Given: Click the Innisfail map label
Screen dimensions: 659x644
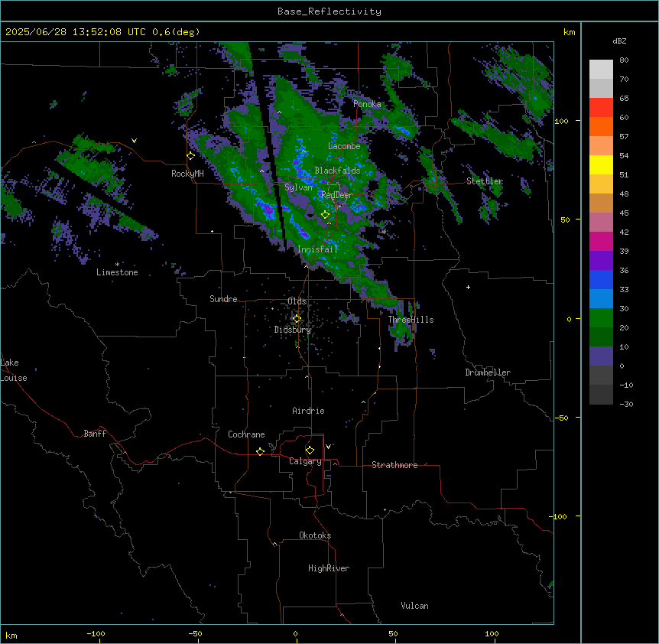Looking at the screenshot, I should tap(317, 249).
